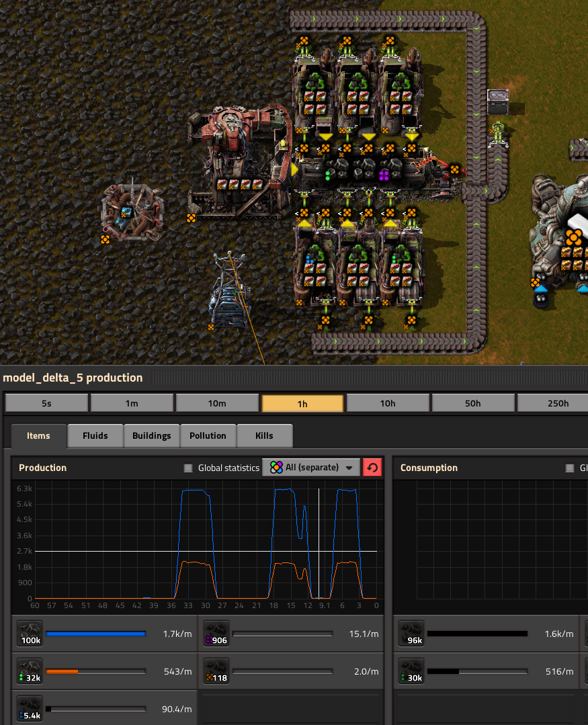The height and width of the screenshot is (725, 588).
Task: Open the Kills tab
Action: coord(264,435)
